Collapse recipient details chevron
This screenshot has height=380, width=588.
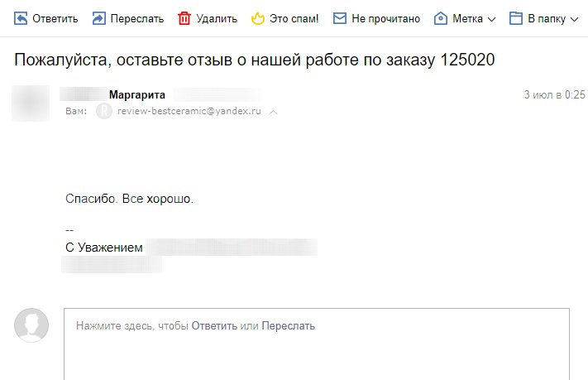274,112
